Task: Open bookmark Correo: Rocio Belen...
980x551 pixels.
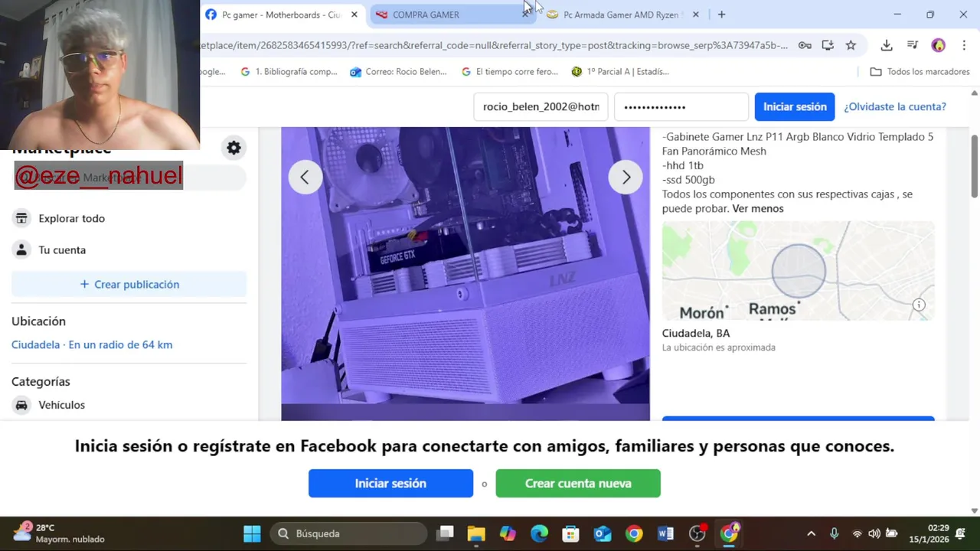Action: point(398,71)
